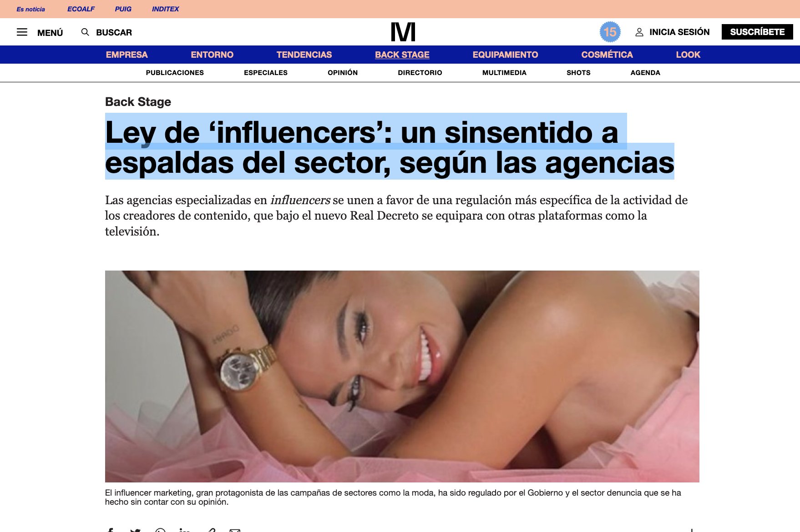Click the M logo
800x532 pixels.
tap(403, 32)
